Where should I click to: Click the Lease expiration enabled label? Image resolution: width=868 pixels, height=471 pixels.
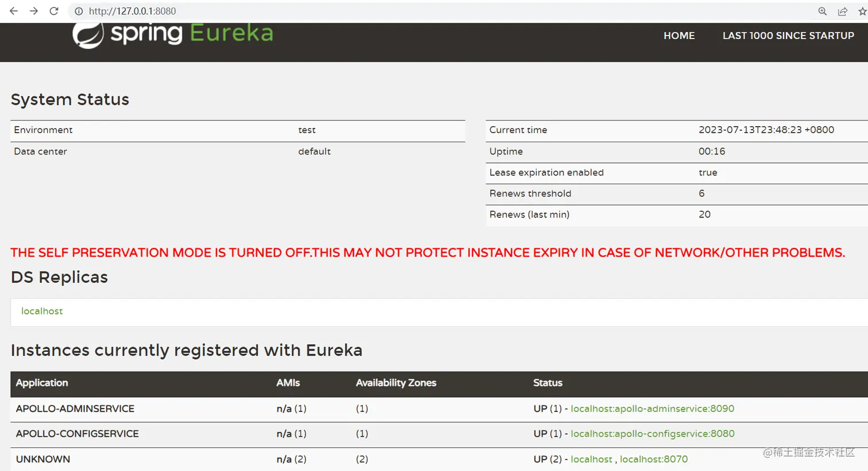click(x=547, y=173)
